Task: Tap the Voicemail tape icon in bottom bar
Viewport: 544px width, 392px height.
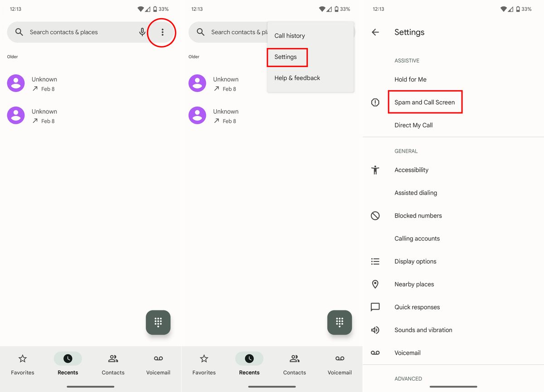Action: point(158,358)
